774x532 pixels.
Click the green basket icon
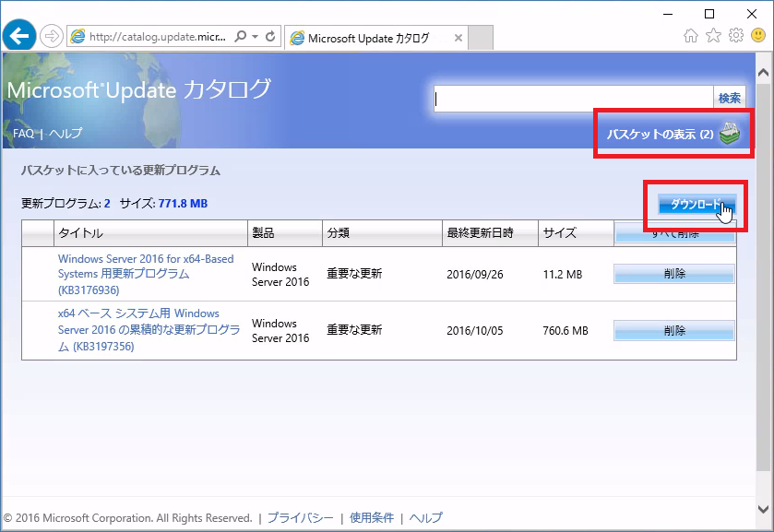(x=729, y=134)
